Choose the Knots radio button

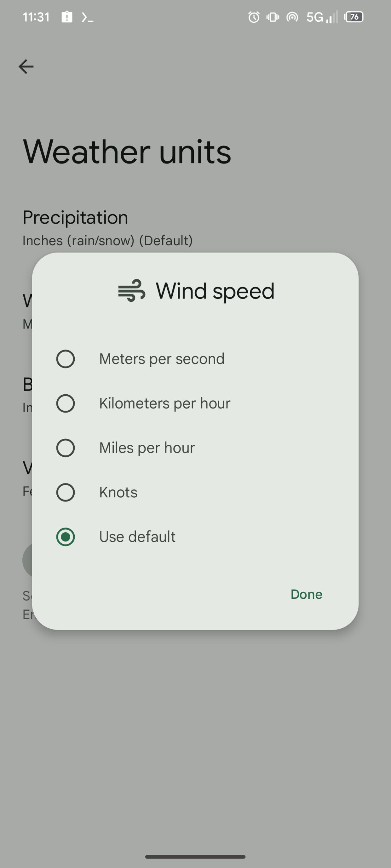66,492
